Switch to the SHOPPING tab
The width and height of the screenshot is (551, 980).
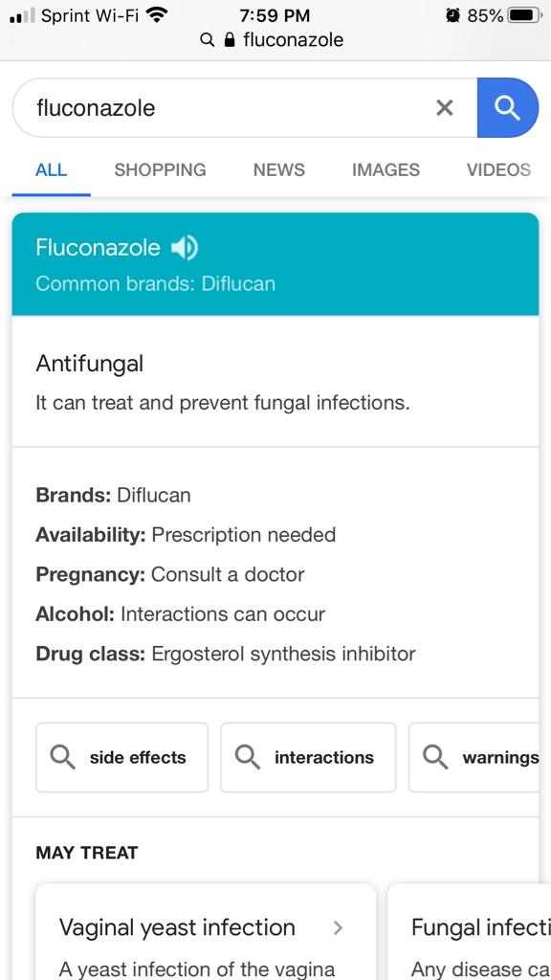coord(160,170)
